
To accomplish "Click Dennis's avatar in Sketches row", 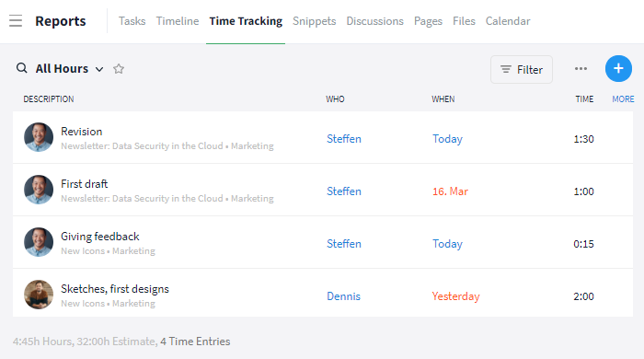I will 39,295.
